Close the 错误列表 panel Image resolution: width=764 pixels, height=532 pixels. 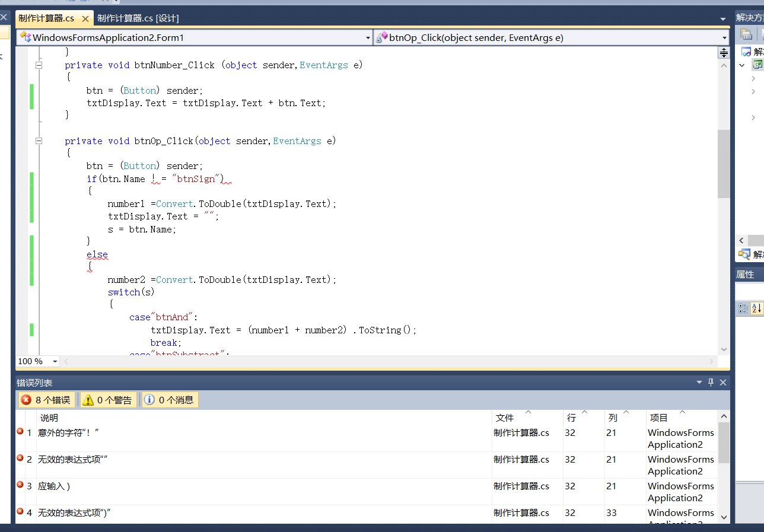point(723,383)
